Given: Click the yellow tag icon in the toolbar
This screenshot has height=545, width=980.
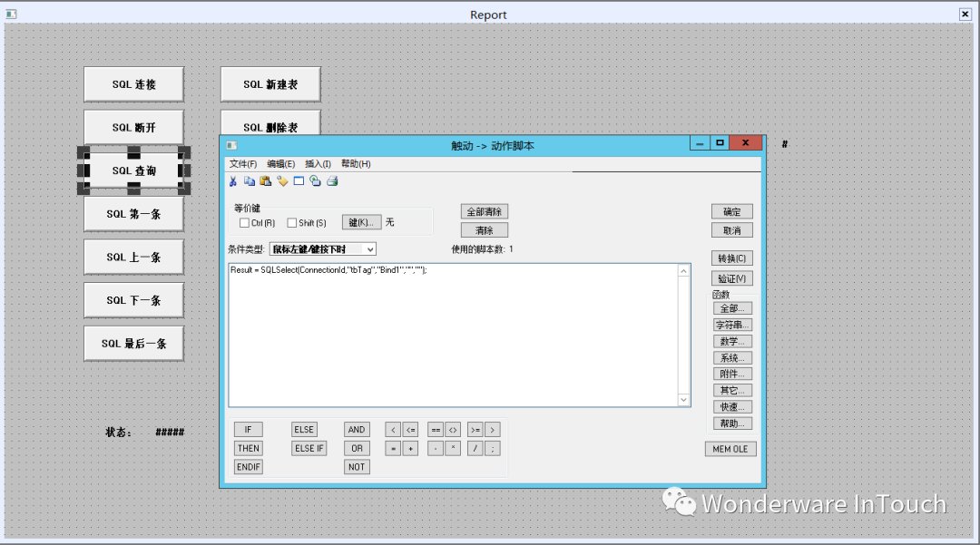Looking at the screenshot, I should coord(282,181).
